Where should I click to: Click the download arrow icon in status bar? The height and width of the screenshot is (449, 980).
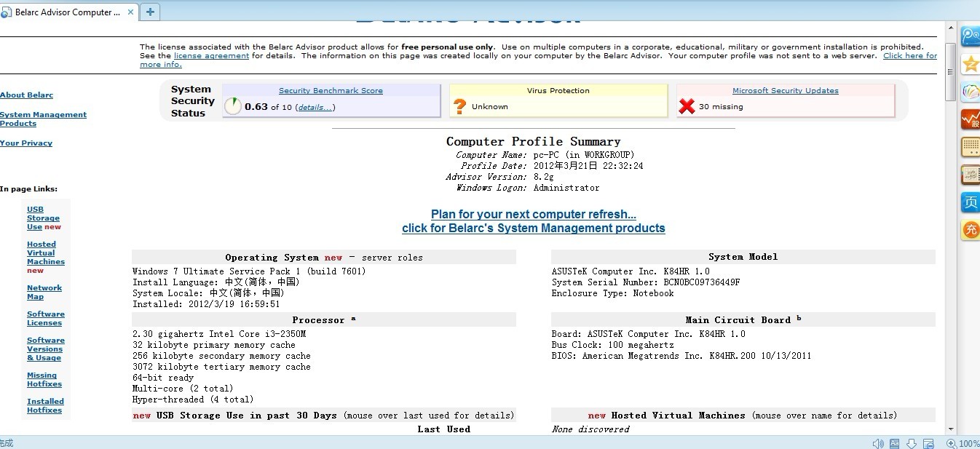[911, 443]
